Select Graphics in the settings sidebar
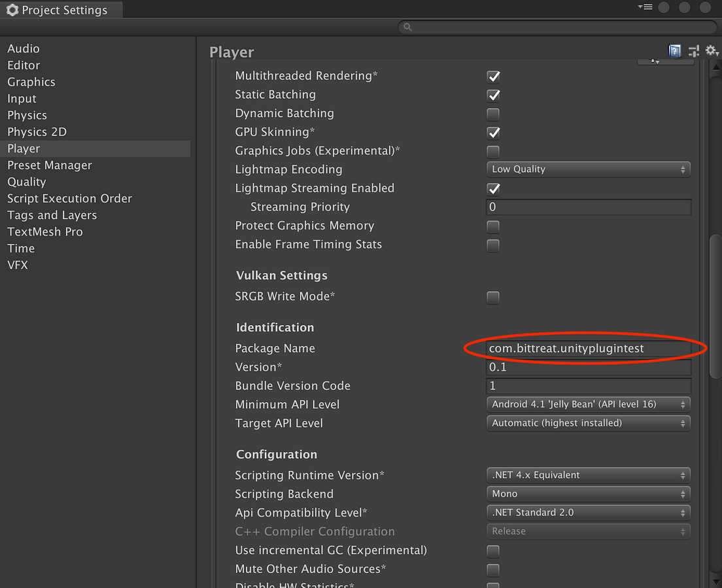Image resolution: width=722 pixels, height=588 pixels. [31, 82]
